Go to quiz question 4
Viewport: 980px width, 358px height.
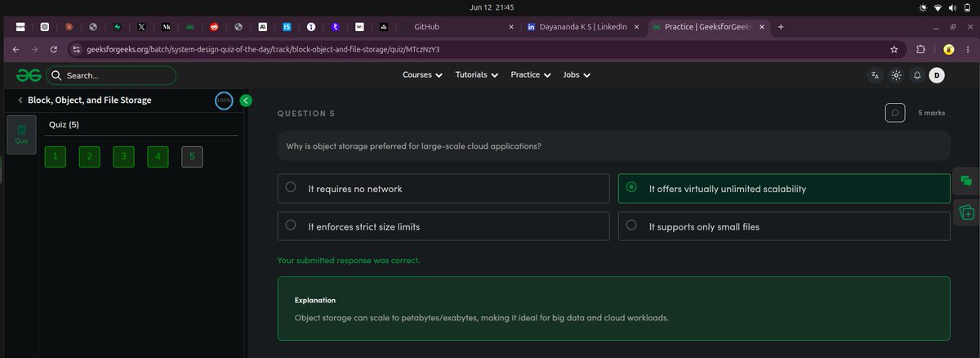click(158, 157)
